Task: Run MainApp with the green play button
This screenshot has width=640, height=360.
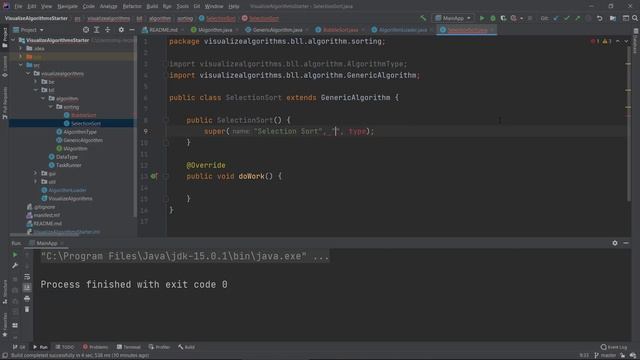Action: click(482, 18)
